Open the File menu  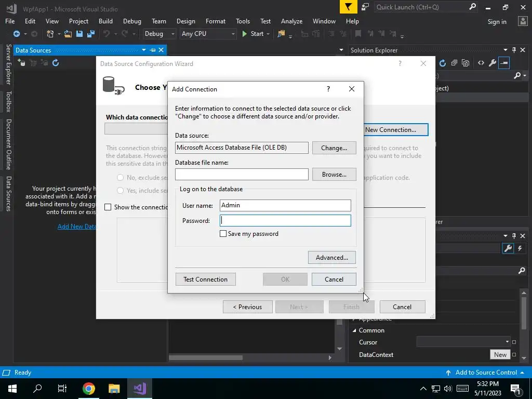click(x=10, y=21)
